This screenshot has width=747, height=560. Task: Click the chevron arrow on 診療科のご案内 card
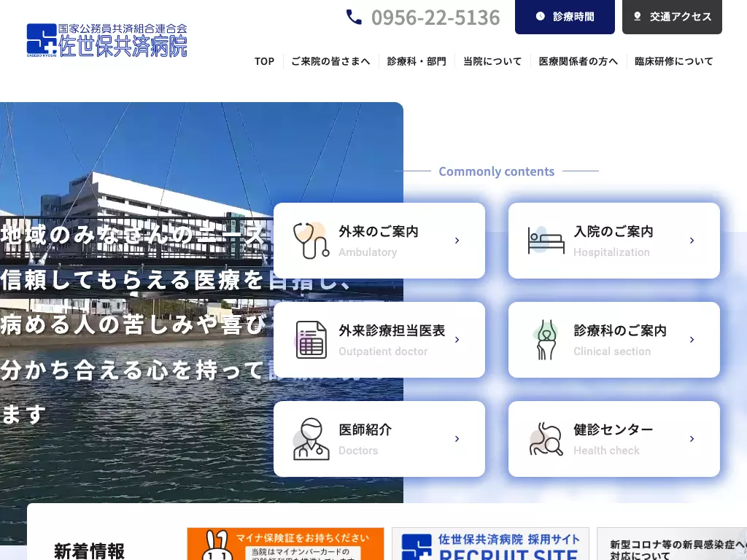pos(692,340)
